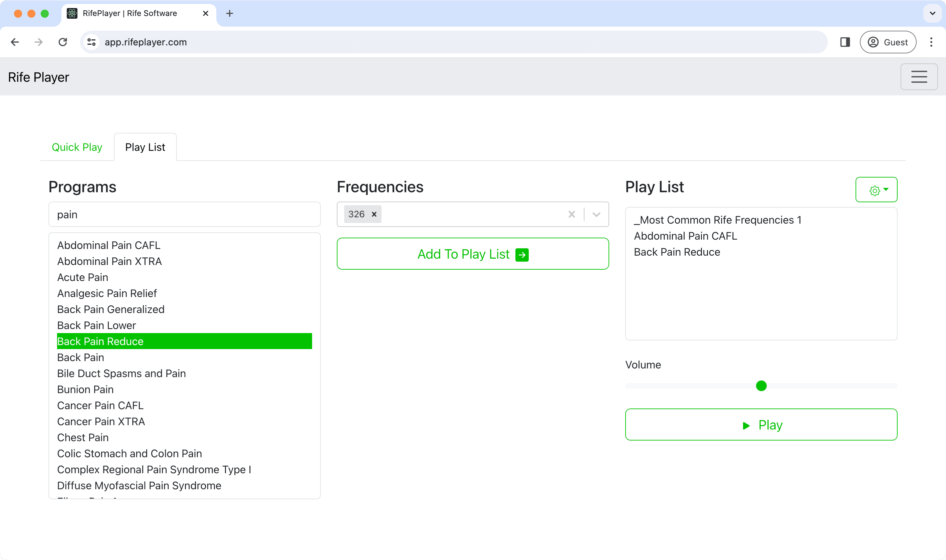This screenshot has height=560, width=946.
Task: Remove the 326 frequency tag
Action: (374, 214)
